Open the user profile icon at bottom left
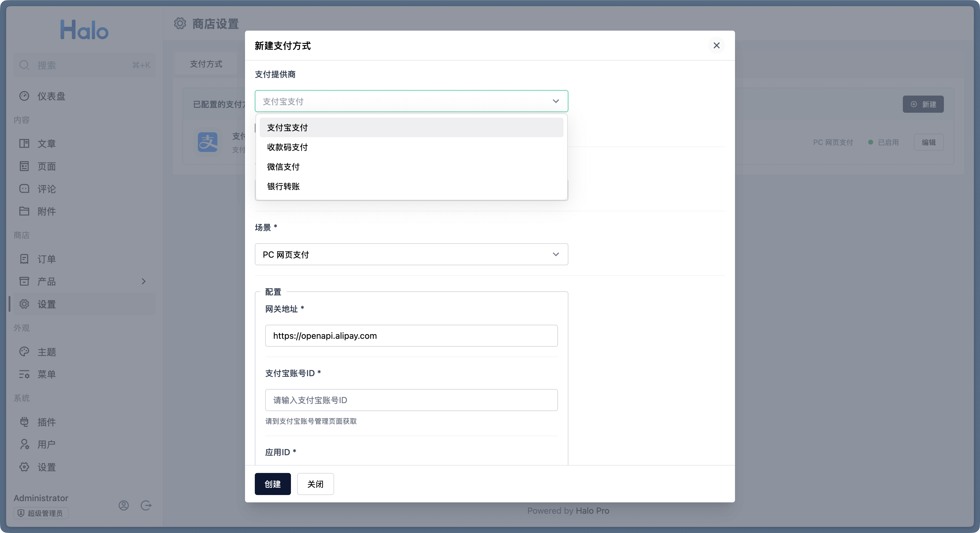Screen dimensions: 980x533 tap(124, 505)
